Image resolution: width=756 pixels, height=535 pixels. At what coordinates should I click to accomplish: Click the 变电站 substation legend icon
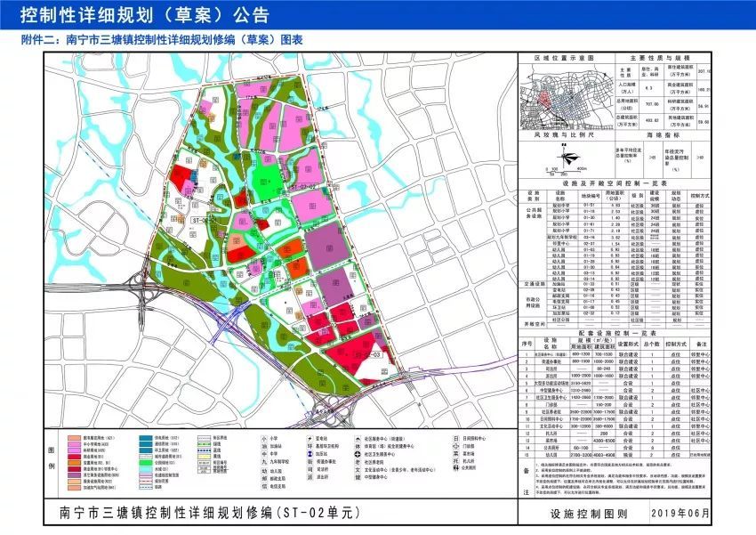310,438
